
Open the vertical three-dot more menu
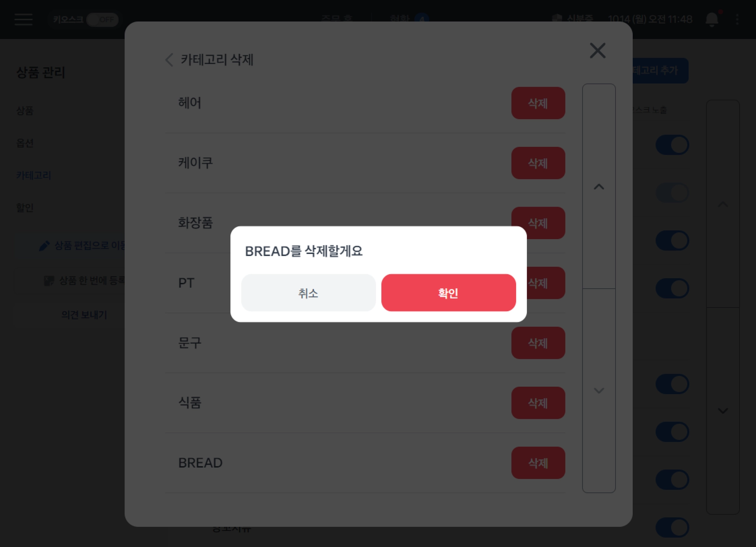tap(737, 19)
